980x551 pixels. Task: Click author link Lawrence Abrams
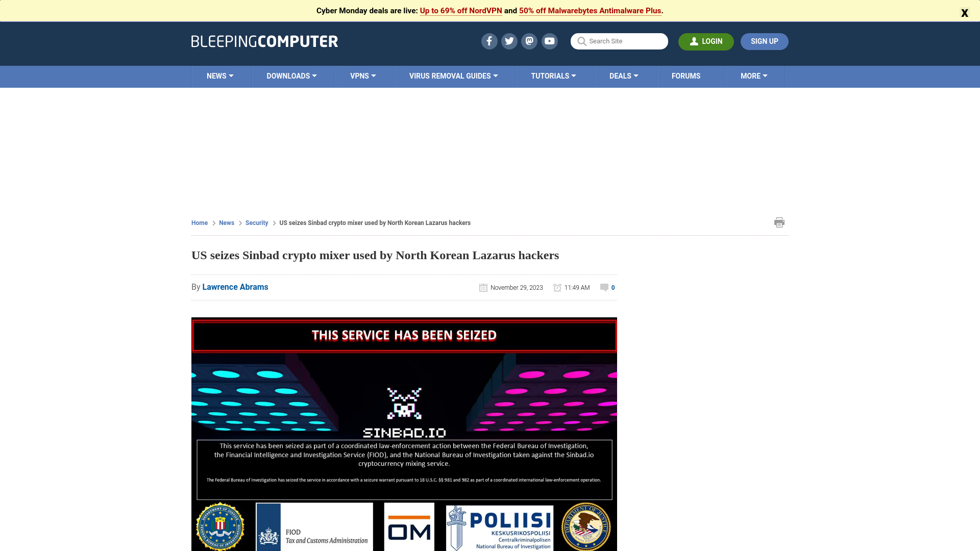[235, 287]
